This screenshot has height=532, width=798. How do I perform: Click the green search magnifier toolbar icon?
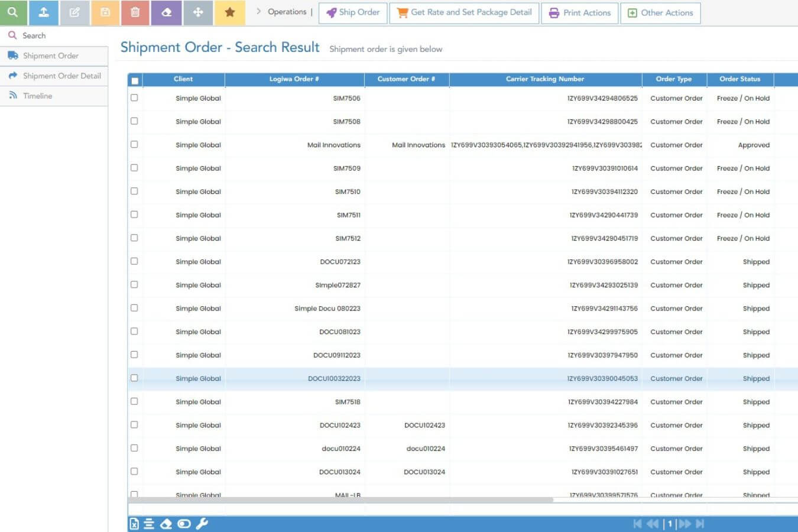coord(13,12)
